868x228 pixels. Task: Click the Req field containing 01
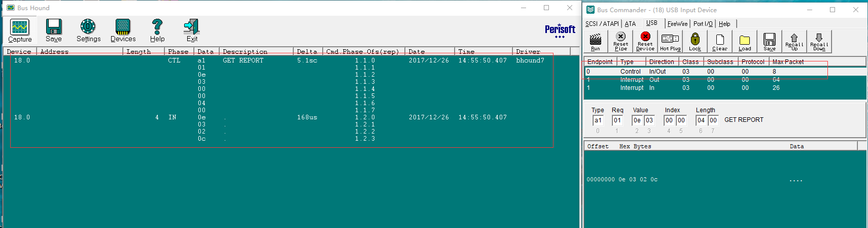pos(617,120)
